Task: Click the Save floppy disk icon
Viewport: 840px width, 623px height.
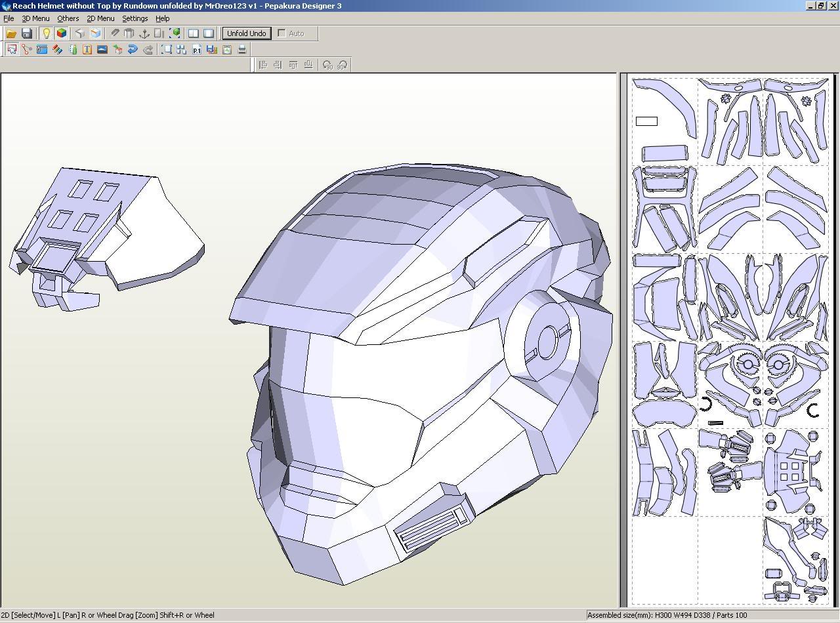Action: [x=27, y=33]
